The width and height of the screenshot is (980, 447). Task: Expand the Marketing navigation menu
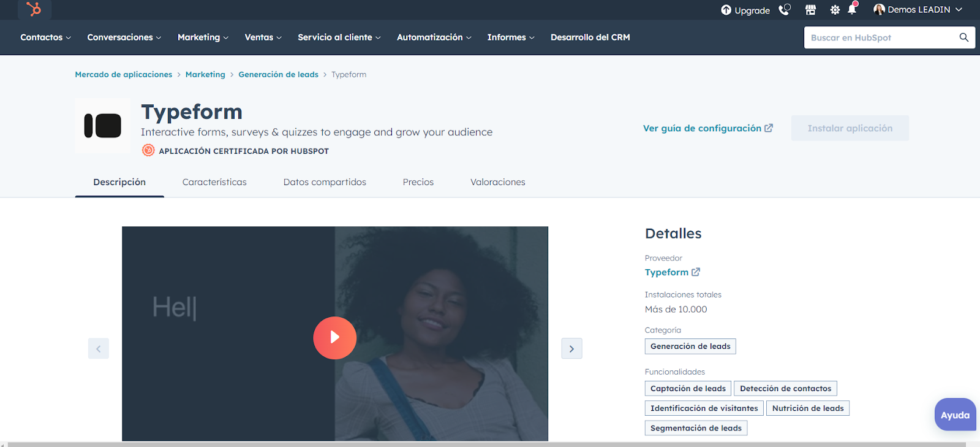(x=203, y=37)
